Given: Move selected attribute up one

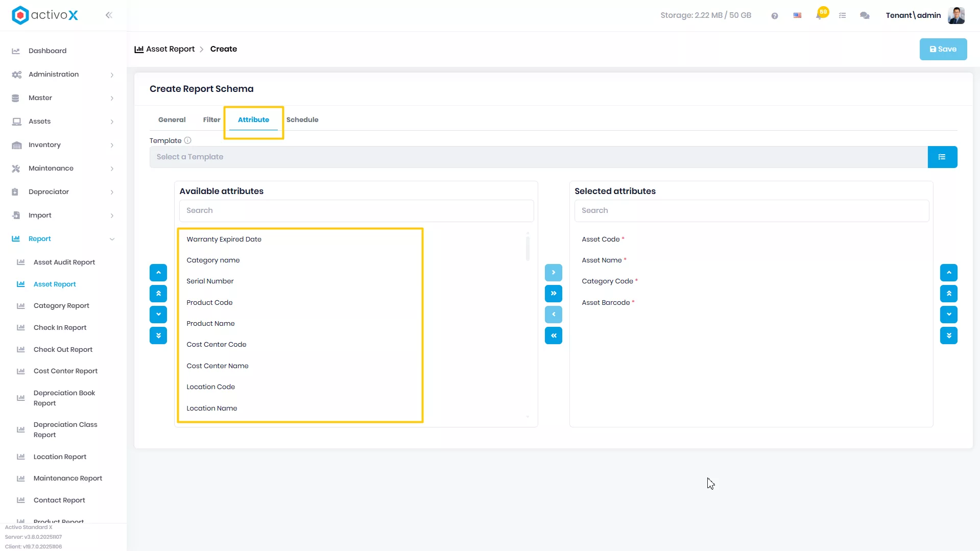Looking at the screenshot, I should 949,273.
